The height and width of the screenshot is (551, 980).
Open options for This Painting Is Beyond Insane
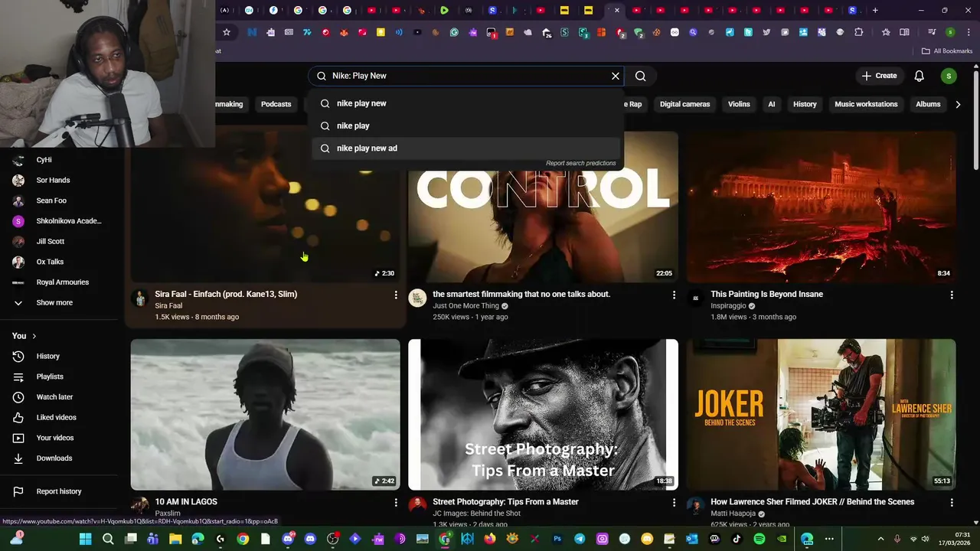[x=952, y=295]
